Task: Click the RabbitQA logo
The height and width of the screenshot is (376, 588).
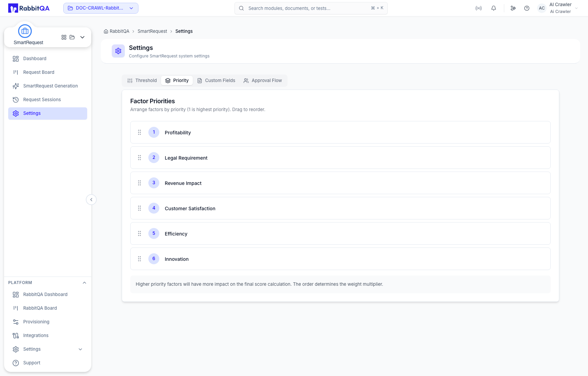Action: coord(29,8)
